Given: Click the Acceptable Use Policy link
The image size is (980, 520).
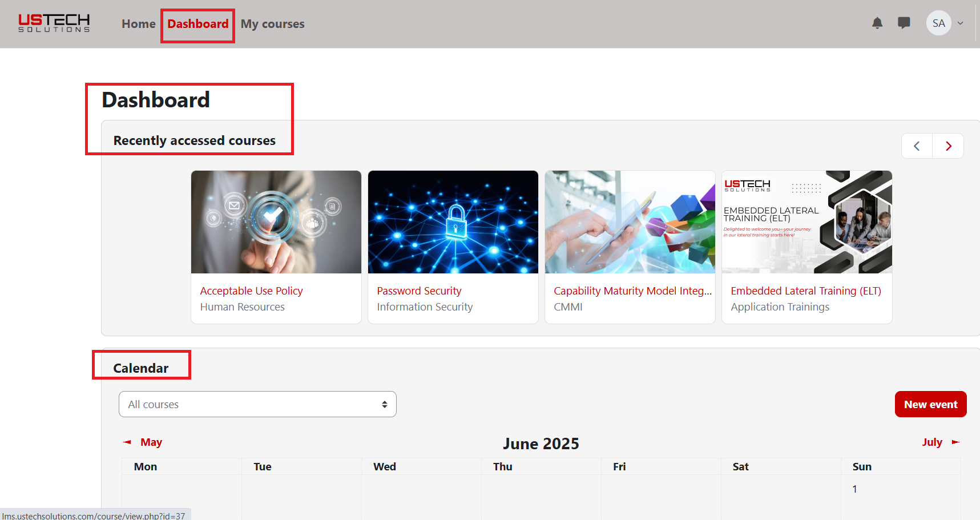Looking at the screenshot, I should click(x=252, y=291).
